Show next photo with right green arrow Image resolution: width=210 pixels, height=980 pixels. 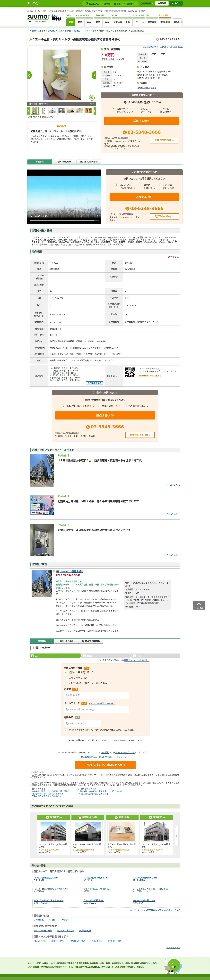[x=94, y=75]
